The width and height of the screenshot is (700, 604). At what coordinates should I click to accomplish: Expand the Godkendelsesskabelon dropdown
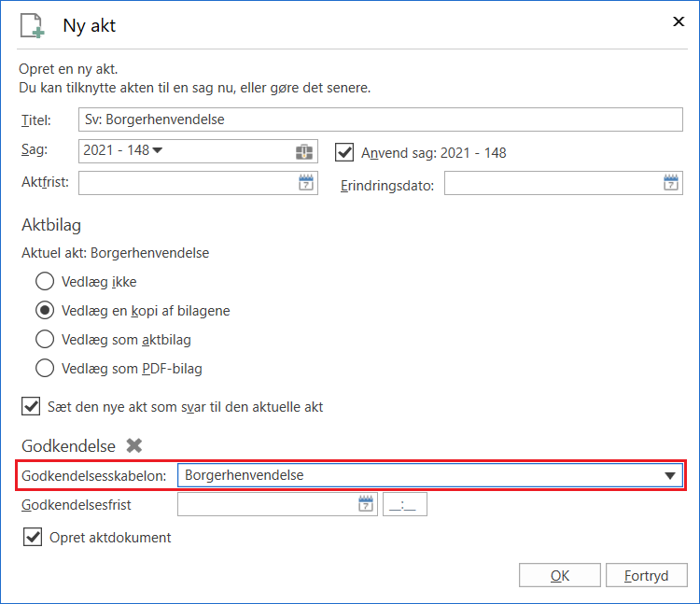point(669,476)
